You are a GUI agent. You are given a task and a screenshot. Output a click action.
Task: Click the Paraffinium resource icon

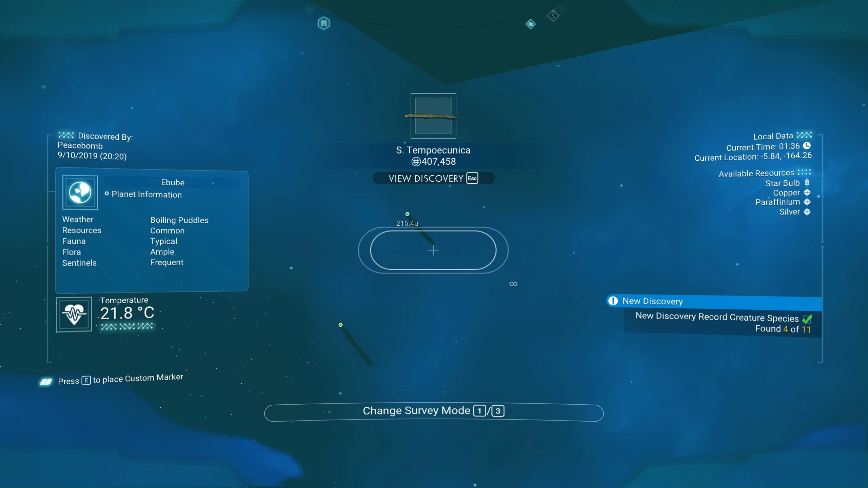[807, 202]
